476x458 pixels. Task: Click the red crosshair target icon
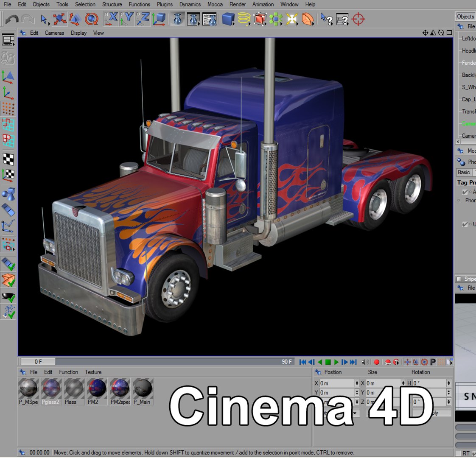[358, 19]
